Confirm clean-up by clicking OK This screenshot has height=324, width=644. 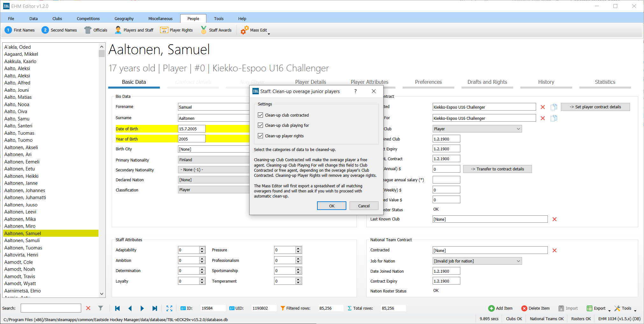click(331, 205)
